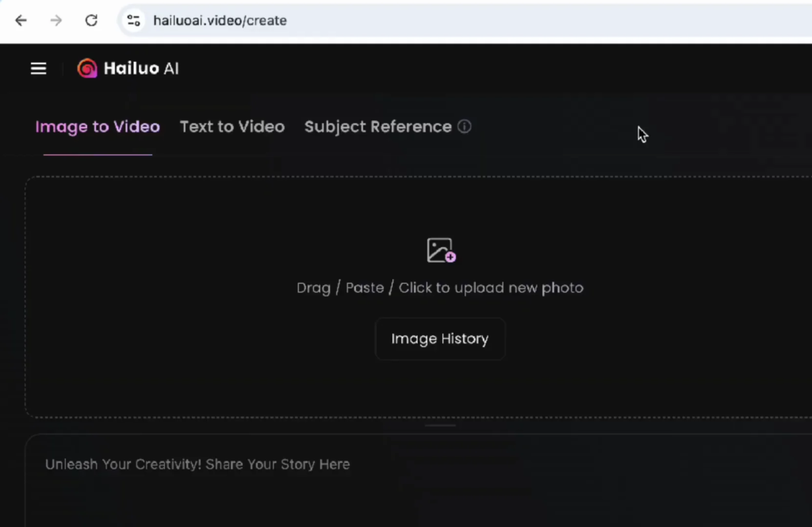Open the site information icon in the address bar
The width and height of the screenshot is (812, 527).
pos(134,21)
